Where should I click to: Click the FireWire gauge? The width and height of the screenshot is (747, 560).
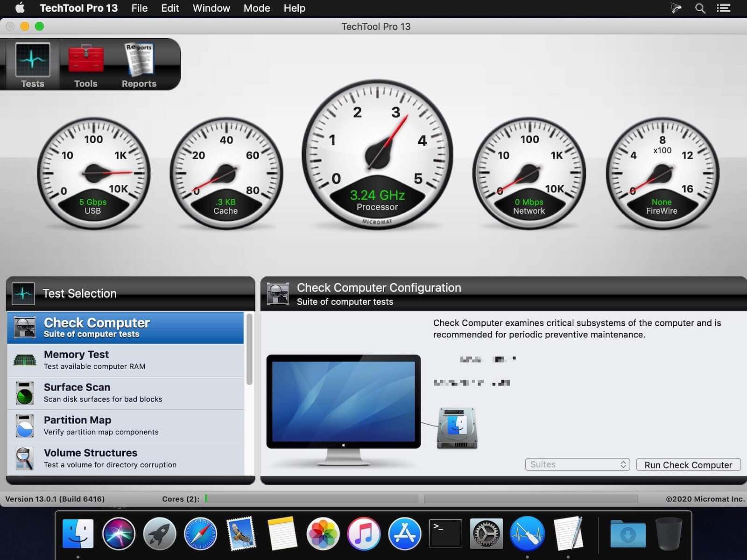tap(662, 174)
